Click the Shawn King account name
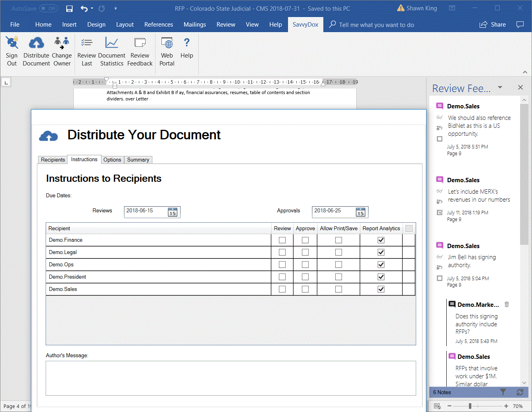Image resolution: width=532 pixels, height=412 pixels. coord(422,8)
